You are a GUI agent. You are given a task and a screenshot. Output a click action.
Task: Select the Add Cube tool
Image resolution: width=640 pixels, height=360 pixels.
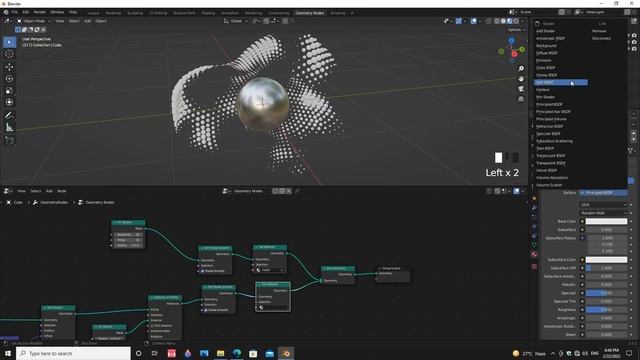(9, 140)
